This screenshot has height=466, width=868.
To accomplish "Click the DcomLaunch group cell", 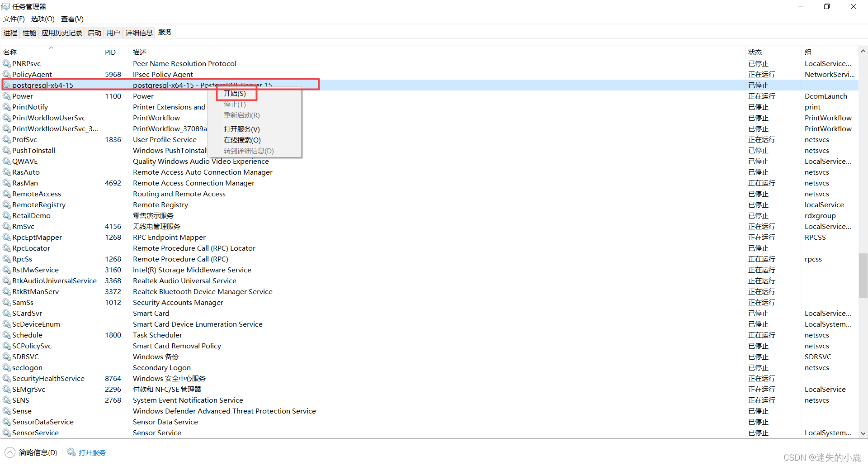I will (x=826, y=96).
